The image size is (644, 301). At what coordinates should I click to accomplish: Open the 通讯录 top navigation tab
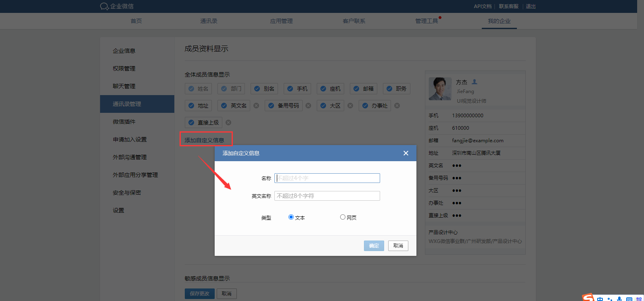pyautogui.click(x=209, y=21)
